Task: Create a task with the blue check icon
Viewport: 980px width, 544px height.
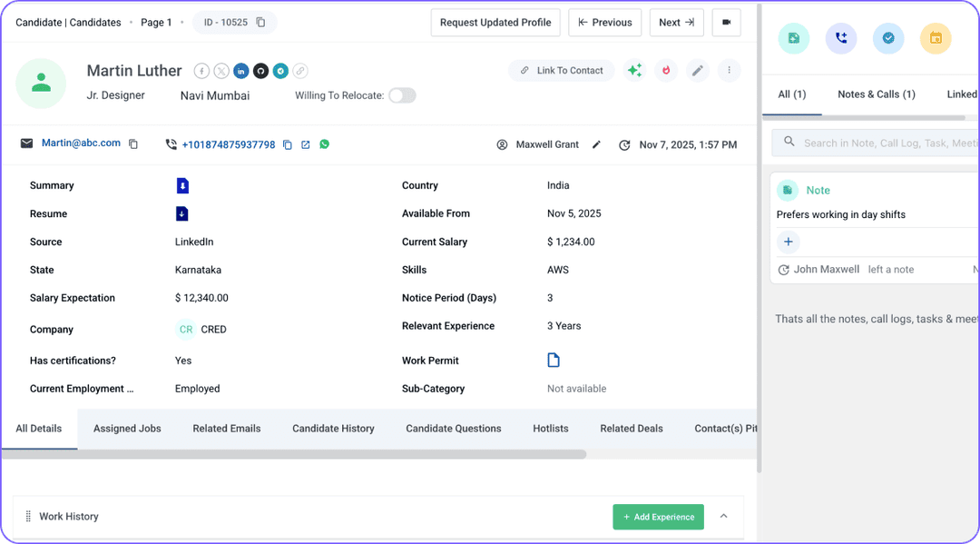Action: [888, 38]
